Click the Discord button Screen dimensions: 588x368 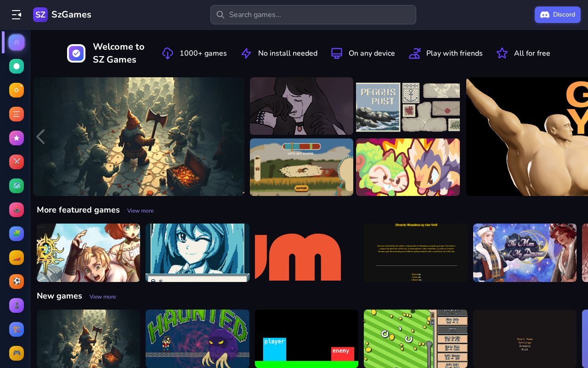click(x=558, y=15)
